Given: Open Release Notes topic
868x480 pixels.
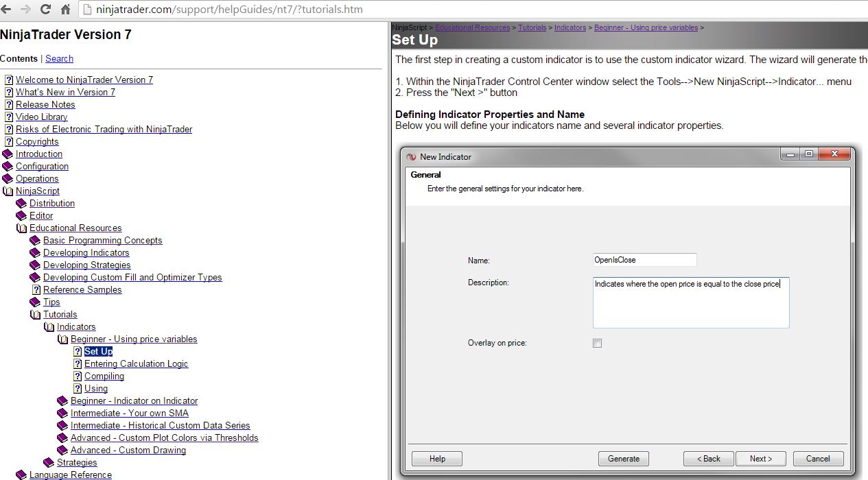Looking at the screenshot, I should 45,104.
